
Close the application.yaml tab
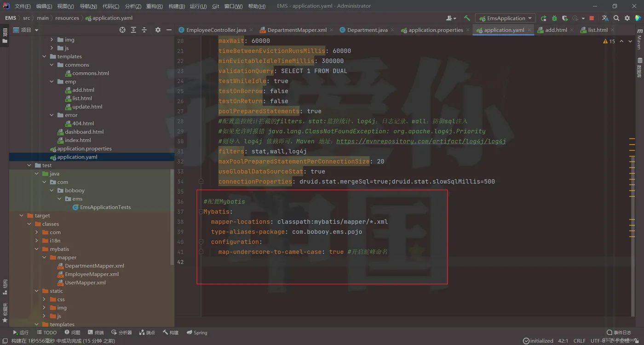(x=529, y=30)
